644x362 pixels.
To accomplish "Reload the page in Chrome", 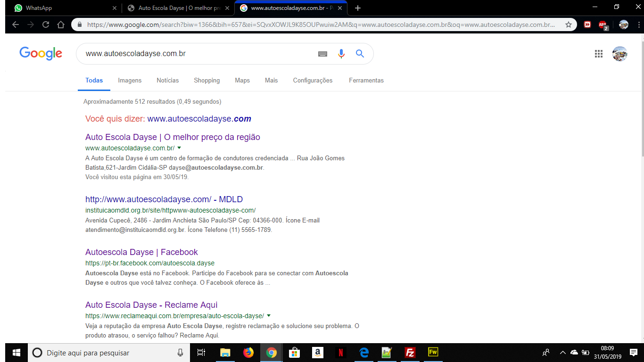I will pyautogui.click(x=46, y=25).
